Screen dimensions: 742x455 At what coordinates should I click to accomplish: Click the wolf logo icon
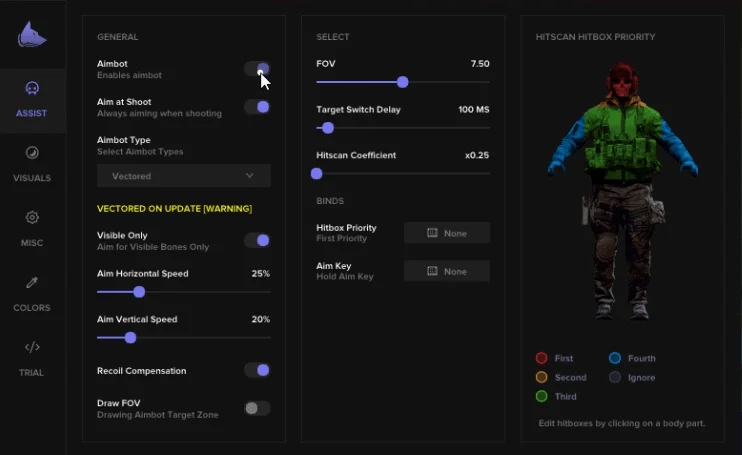click(32, 35)
